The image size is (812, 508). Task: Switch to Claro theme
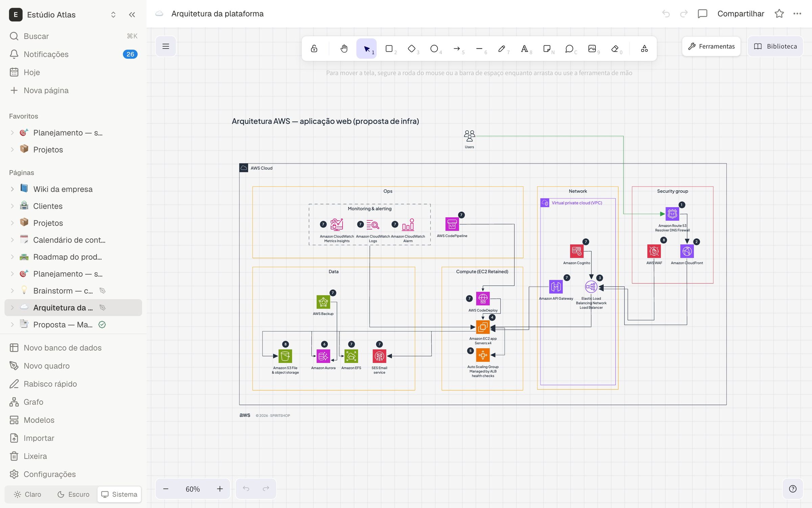pyautogui.click(x=27, y=494)
